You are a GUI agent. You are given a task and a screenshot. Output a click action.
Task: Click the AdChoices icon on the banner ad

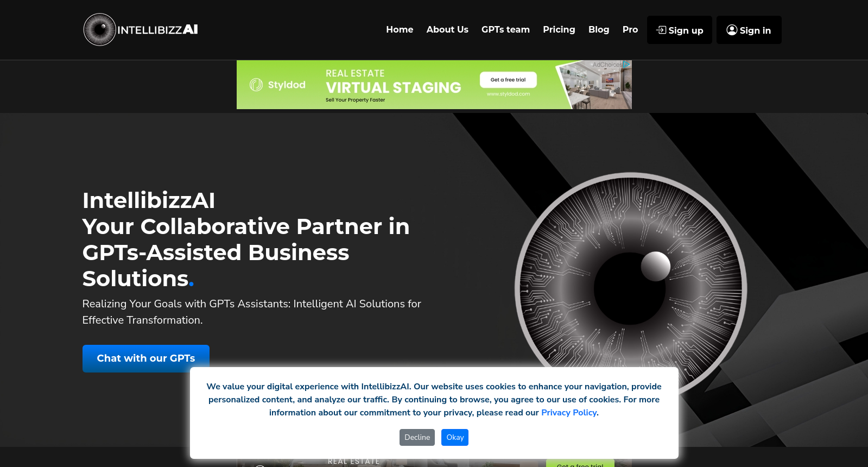point(626,64)
